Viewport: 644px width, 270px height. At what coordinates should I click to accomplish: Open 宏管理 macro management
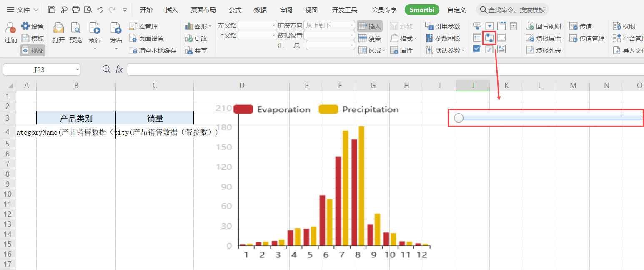[x=143, y=26]
